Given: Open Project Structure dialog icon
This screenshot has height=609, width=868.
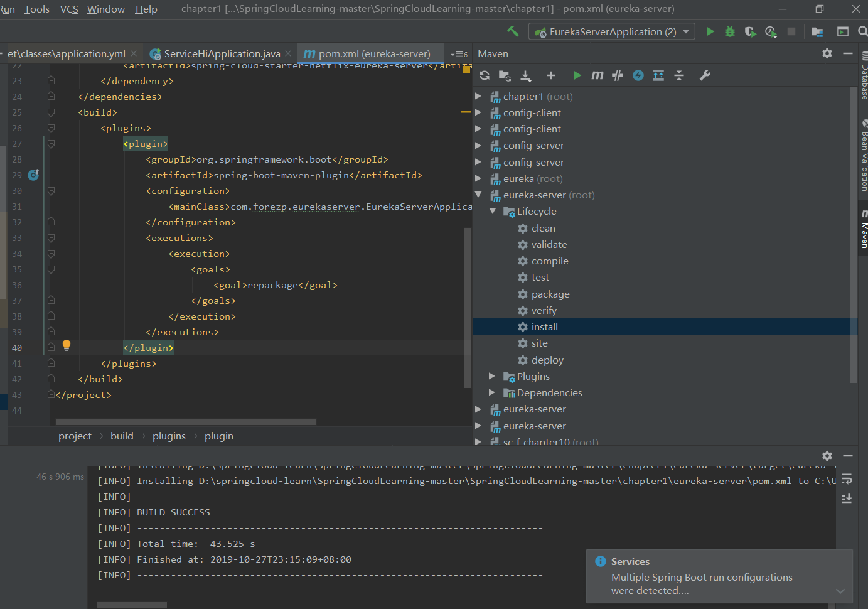Looking at the screenshot, I should (817, 31).
